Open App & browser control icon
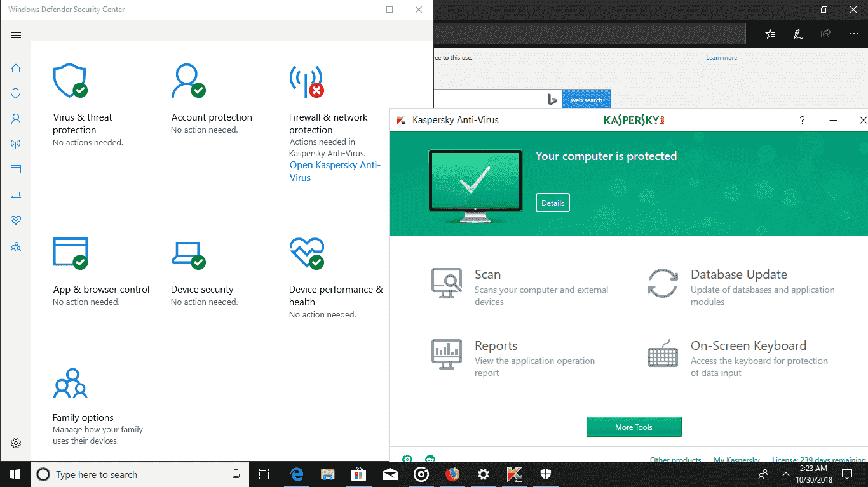 70,253
